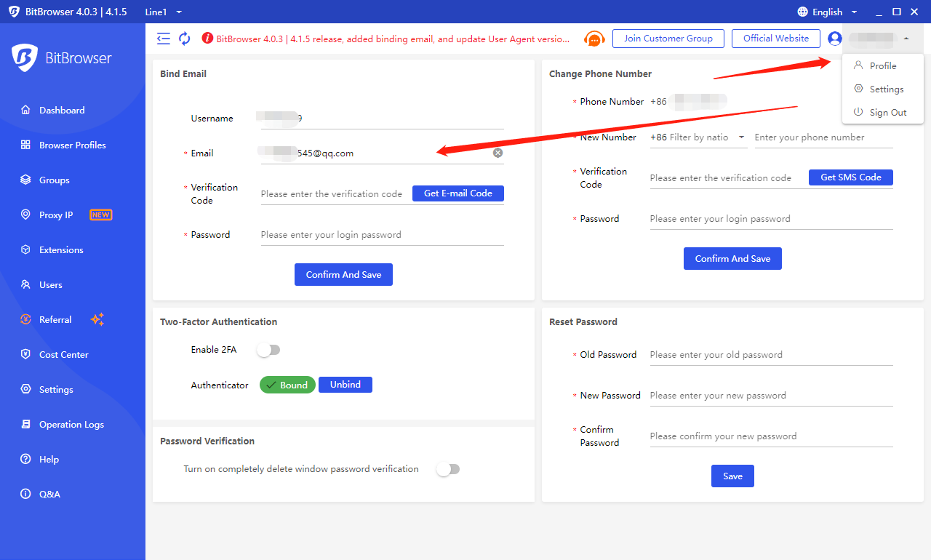Click the Confirm Password field
The image size is (931, 560).
(771, 436)
